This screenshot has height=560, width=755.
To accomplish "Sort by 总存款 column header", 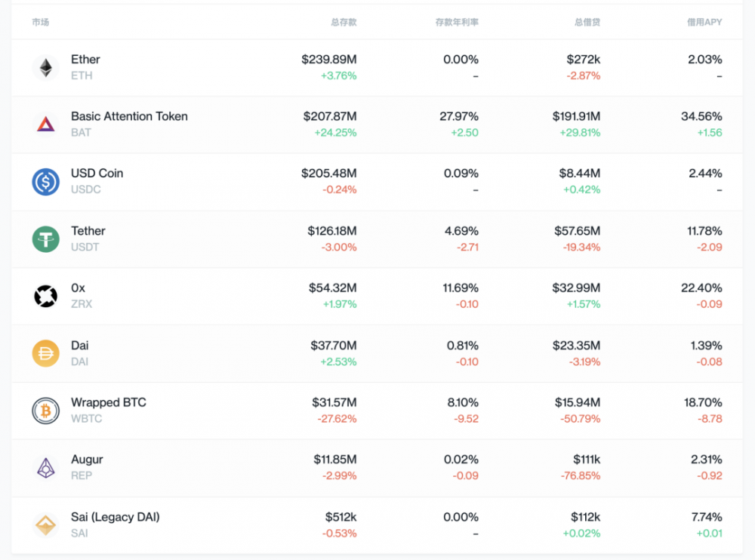I will click(344, 23).
